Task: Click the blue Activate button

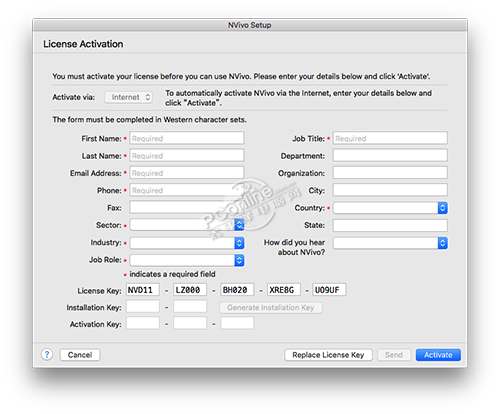Action: [x=438, y=355]
